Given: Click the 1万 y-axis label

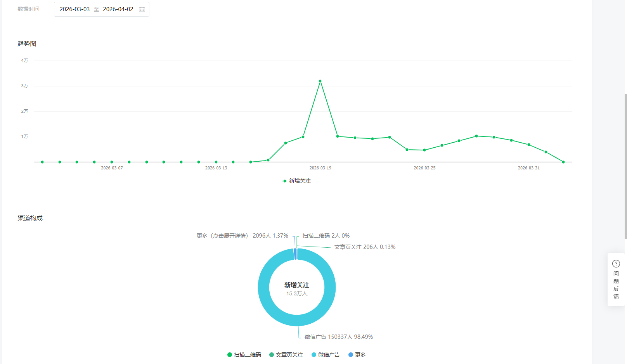Looking at the screenshot, I should tap(24, 136).
